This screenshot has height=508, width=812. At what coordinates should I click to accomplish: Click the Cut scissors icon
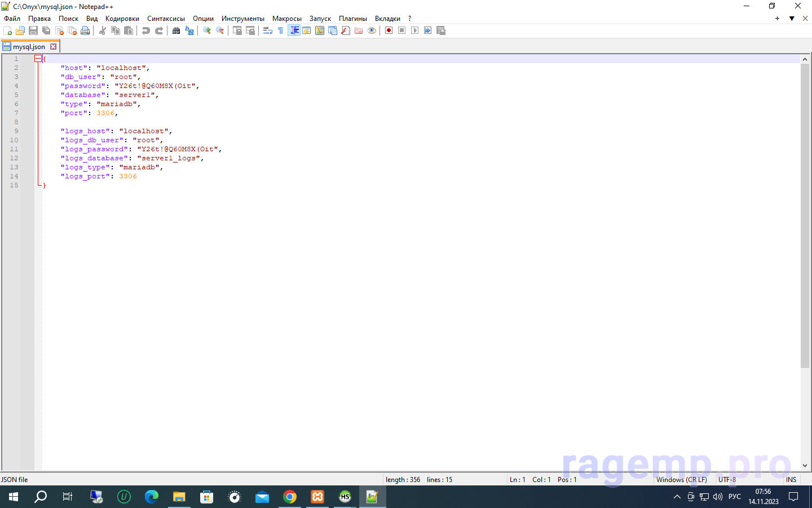(x=103, y=30)
